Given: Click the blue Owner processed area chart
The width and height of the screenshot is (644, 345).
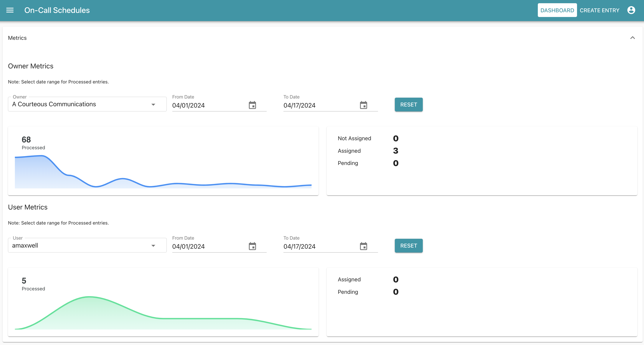Looking at the screenshot, I should (x=163, y=172).
